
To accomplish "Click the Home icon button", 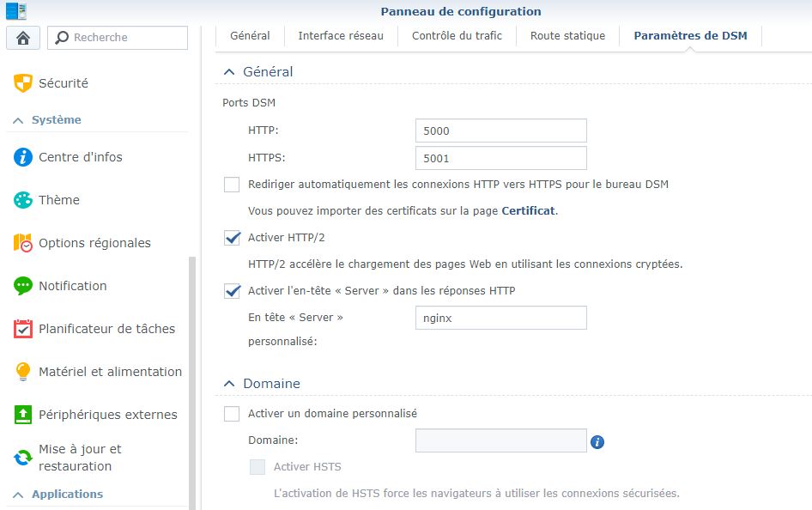I will tap(23, 38).
